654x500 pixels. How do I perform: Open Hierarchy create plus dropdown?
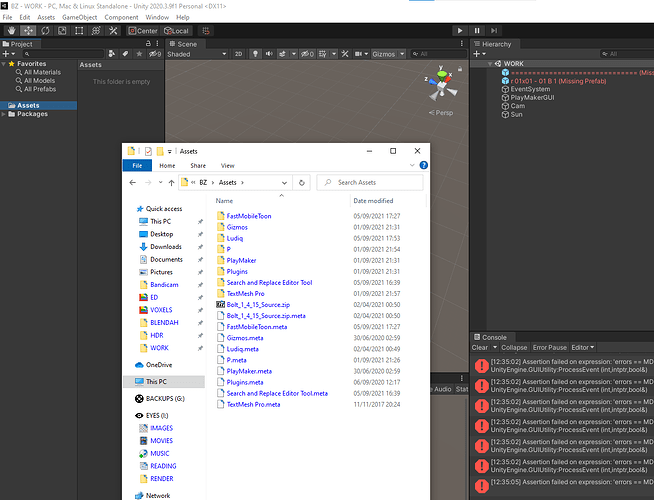point(479,54)
